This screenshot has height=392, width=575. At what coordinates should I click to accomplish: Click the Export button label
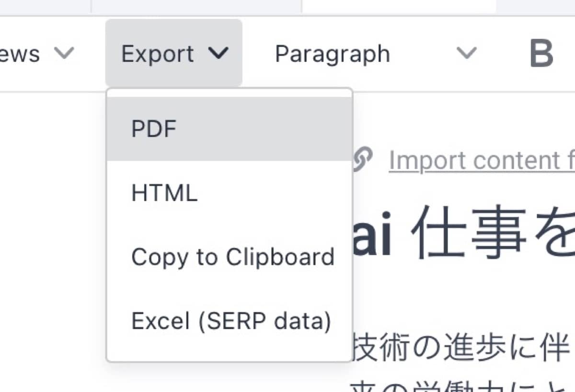158,54
